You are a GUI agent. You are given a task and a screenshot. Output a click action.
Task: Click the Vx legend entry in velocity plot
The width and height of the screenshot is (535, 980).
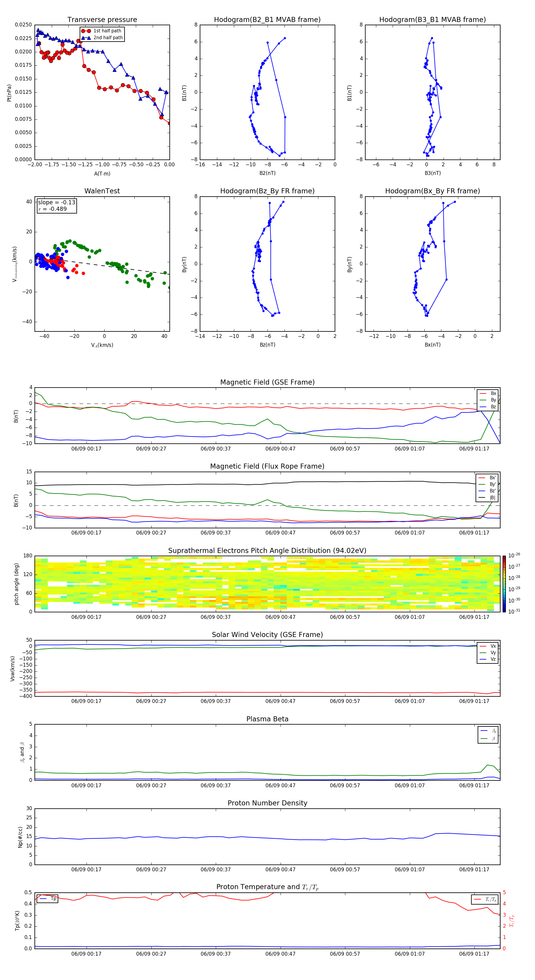point(488,646)
